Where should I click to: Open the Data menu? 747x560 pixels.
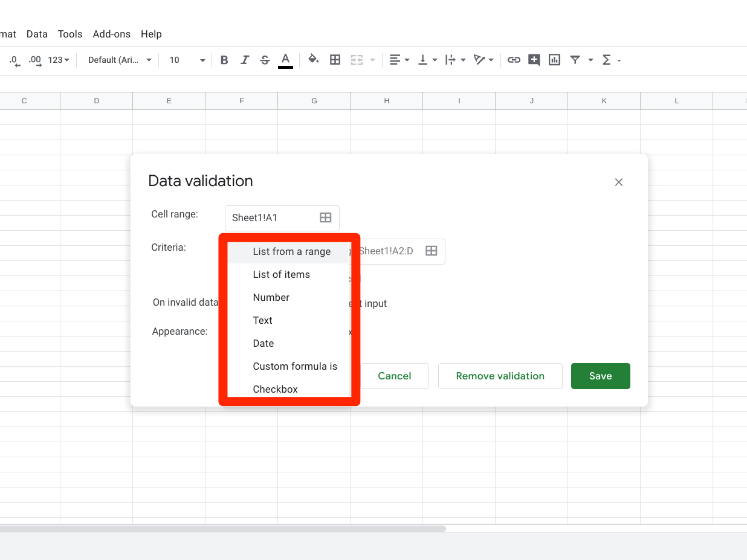click(x=37, y=34)
